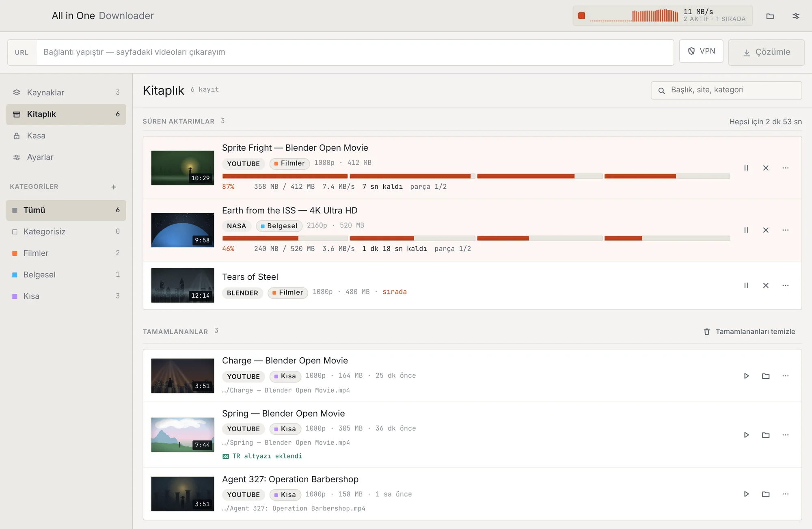The width and height of the screenshot is (812, 529).
Task: Play the Charge — Blender Open Movie video
Action: [x=746, y=376]
